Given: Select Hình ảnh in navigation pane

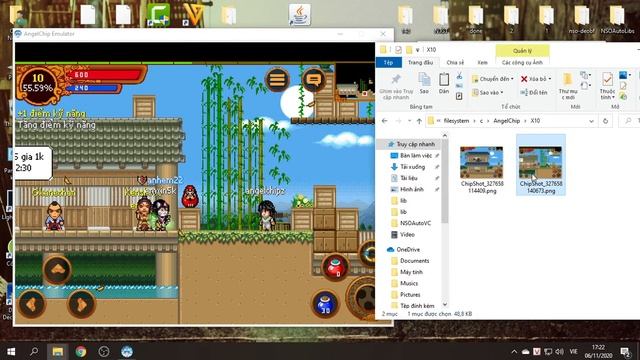Looking at the screenshot, I should point(411,189).
